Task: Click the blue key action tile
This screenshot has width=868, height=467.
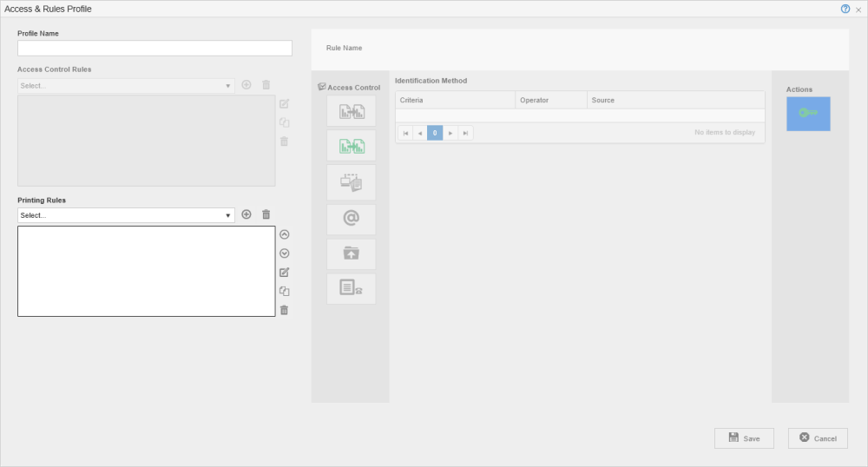Action: (808, 114)
